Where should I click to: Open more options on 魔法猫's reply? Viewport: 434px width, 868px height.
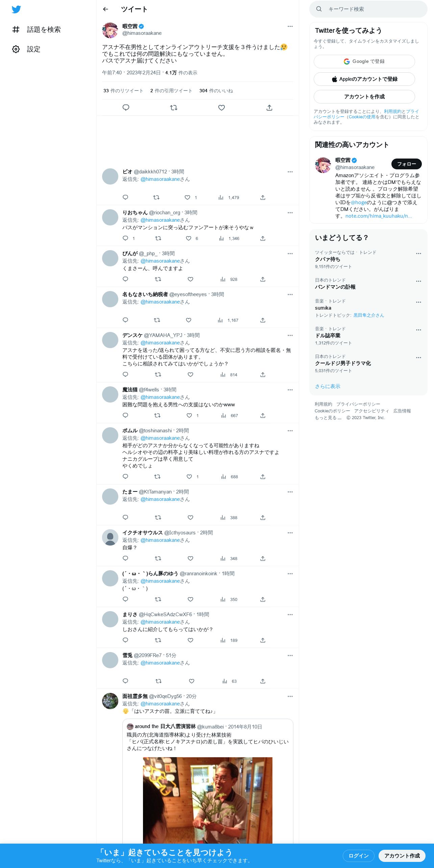click(290, 390)
